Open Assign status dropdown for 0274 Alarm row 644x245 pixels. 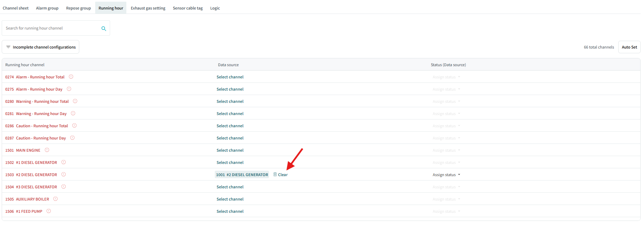pos(446,77)
